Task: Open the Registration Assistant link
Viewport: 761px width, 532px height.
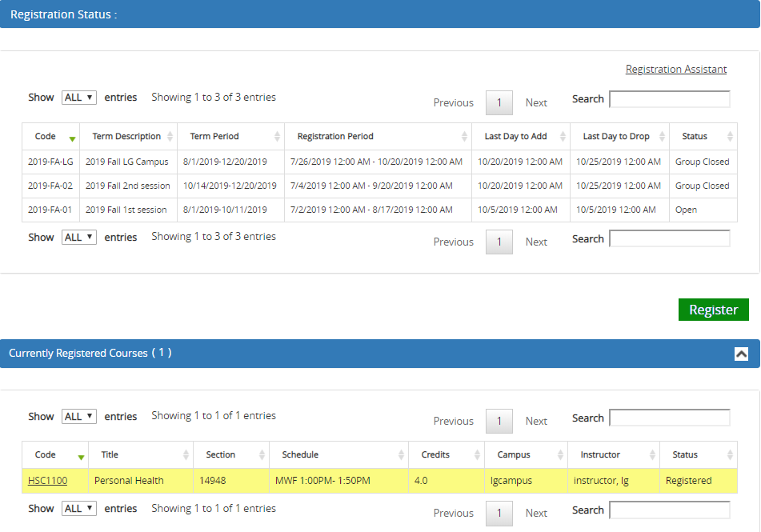Action: (675, 70)
